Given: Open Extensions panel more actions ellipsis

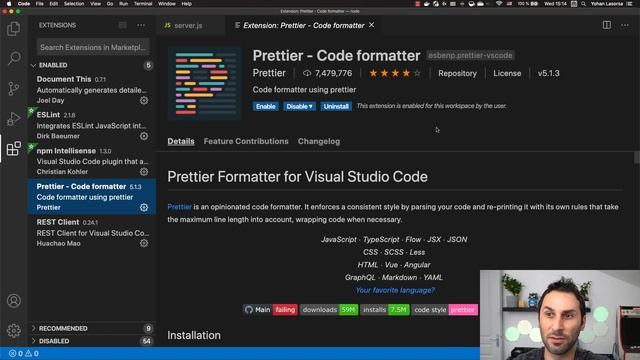Looking at the screenshot, I should [x=141, y=25].
